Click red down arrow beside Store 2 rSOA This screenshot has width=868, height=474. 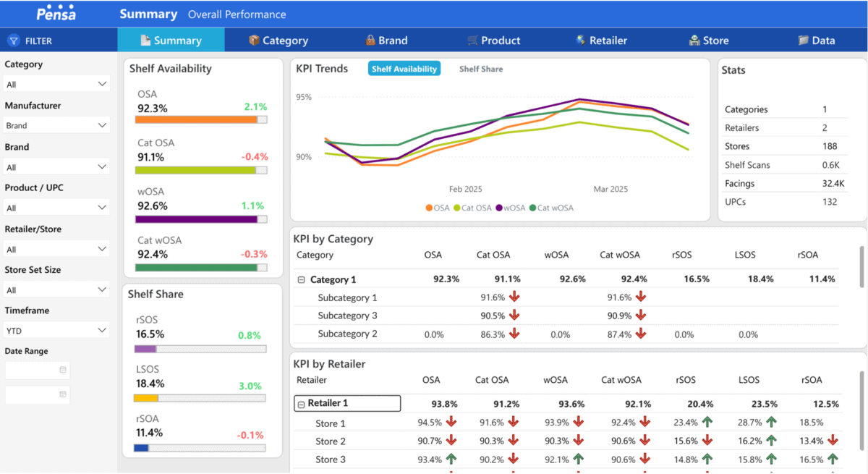[833, 441]
